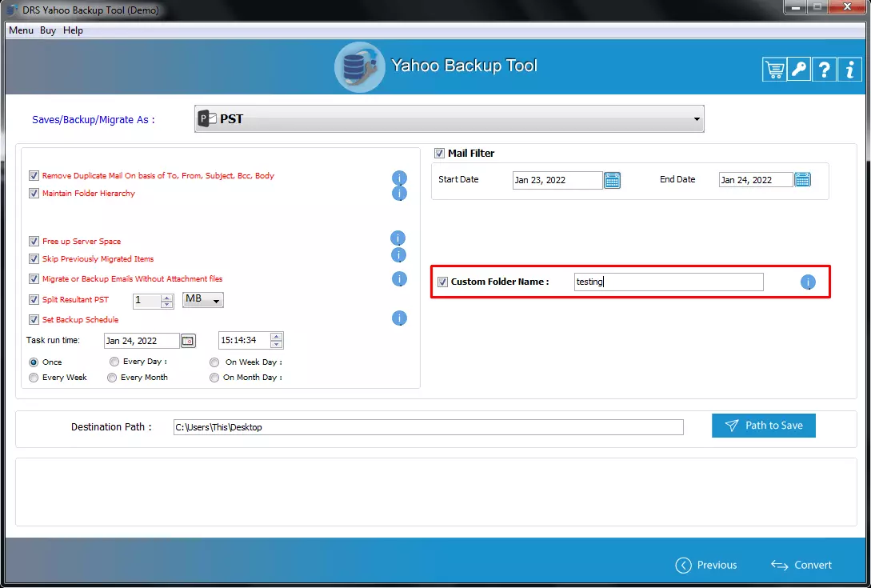Toggle Split Resultant PST checkbox
Image resolution: width=871 pixels, height=588 pixels.
(x=34, y=299)
